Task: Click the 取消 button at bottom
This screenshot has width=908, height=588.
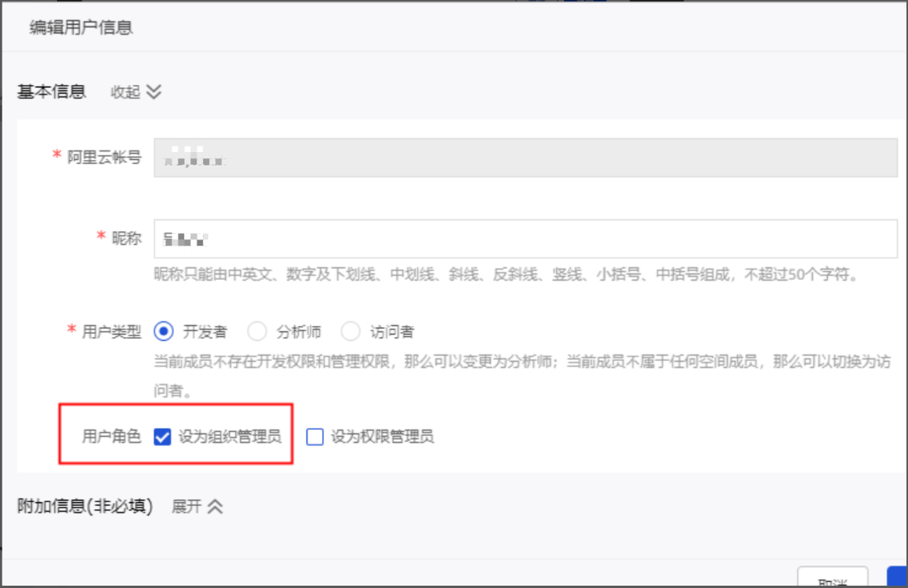Action: click(832, 577)
